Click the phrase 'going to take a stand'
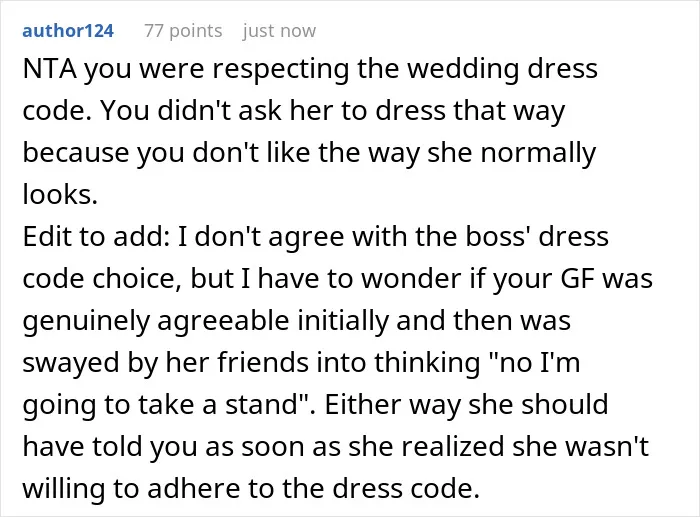The width and height of the screenshot is (700, 517). (x=160, y=404)
